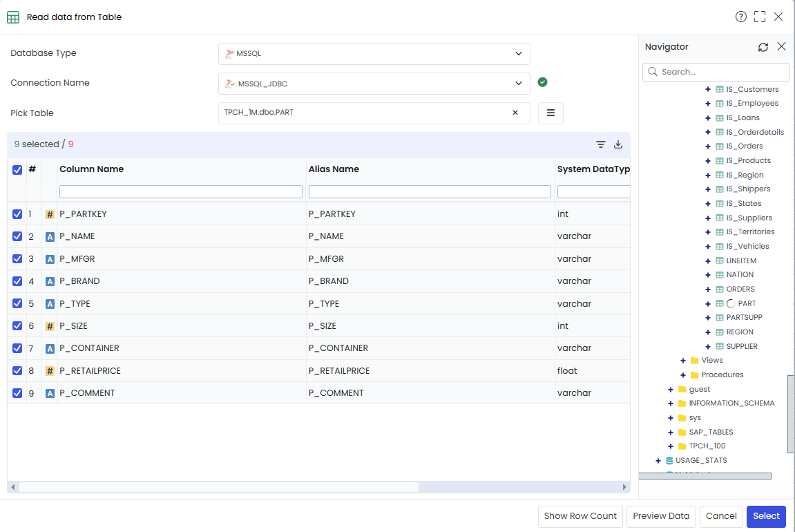The image size is (795, 532).
Task: Close the Navigator panel
Action: tap(781, 47)
